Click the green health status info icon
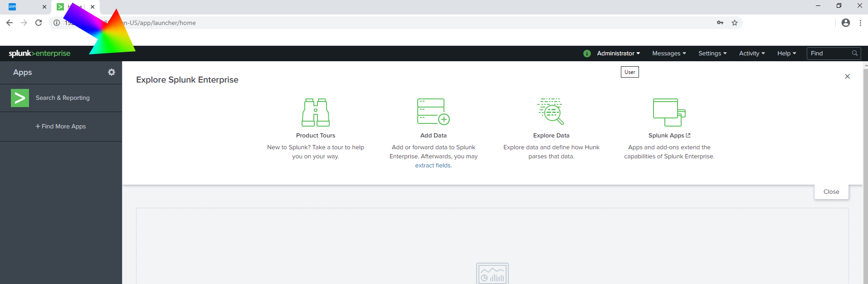This screenshot has height=284, width=868. [587, 54]
